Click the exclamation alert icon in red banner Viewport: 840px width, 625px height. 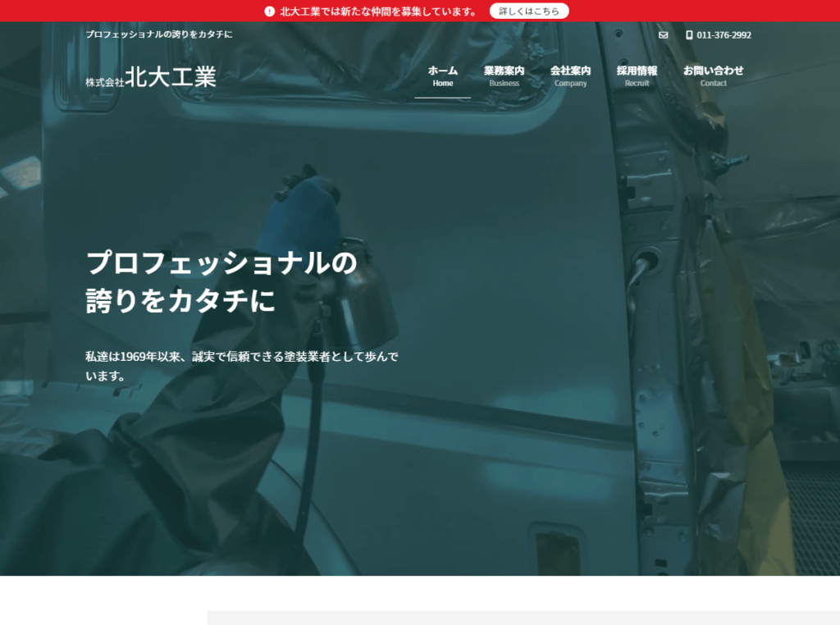pos(269,11)
